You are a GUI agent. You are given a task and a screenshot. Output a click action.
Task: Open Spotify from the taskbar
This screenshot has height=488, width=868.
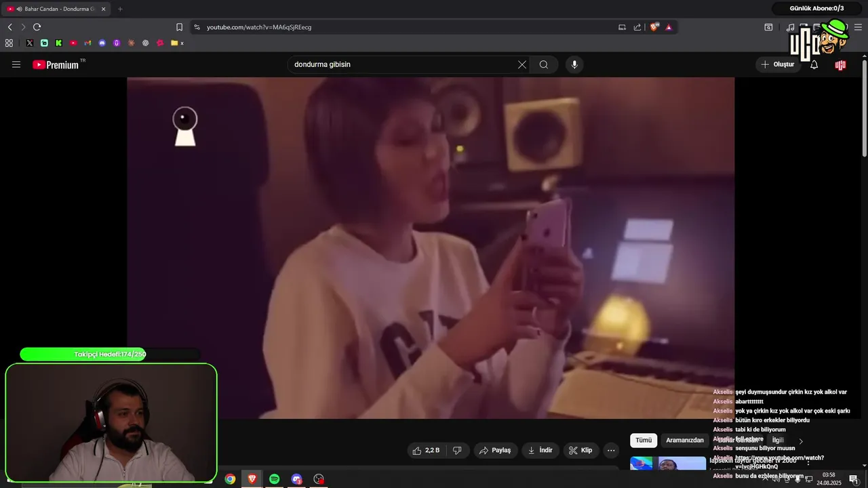click(x=274, y=479)
